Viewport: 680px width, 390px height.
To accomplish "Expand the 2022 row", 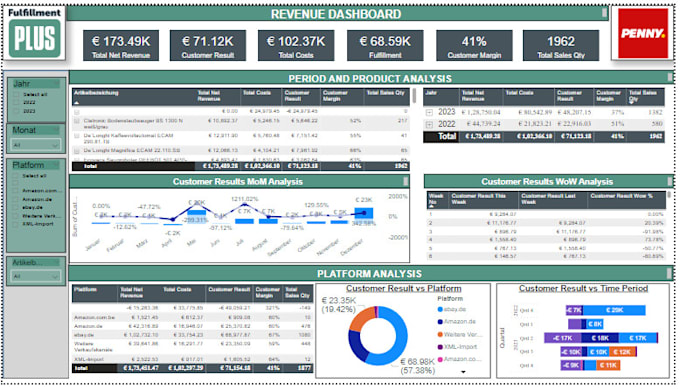I will pos(429,125).
